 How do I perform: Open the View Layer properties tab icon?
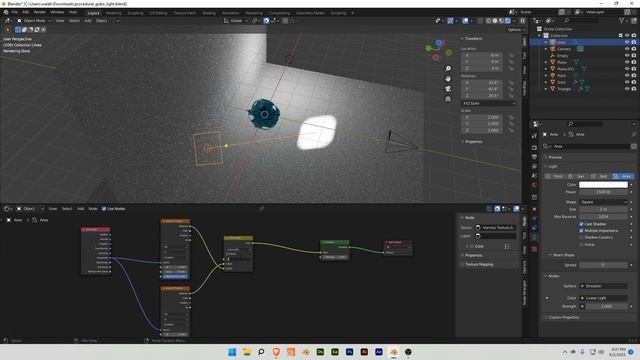(x=534, y=167)
